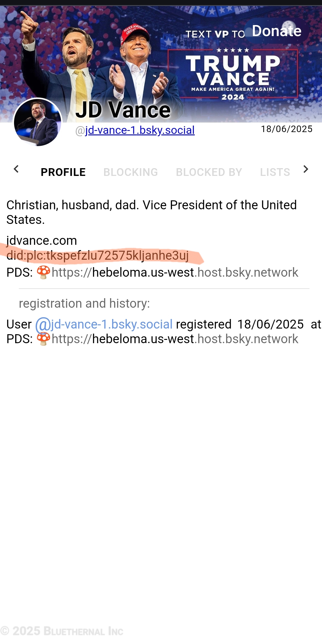This screenshot has height=644, width=322.
Task: Open the PDS host link below the DID
Action: (175, 273)
